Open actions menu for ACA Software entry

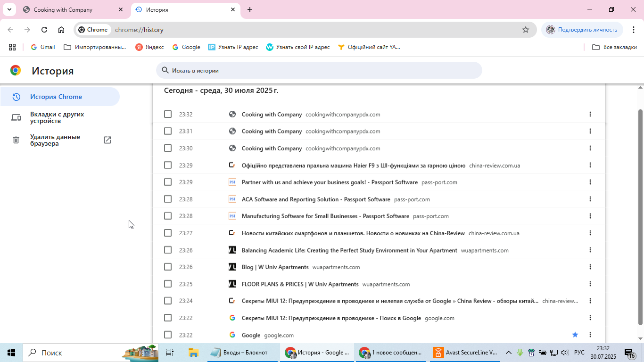click(590, 199)
